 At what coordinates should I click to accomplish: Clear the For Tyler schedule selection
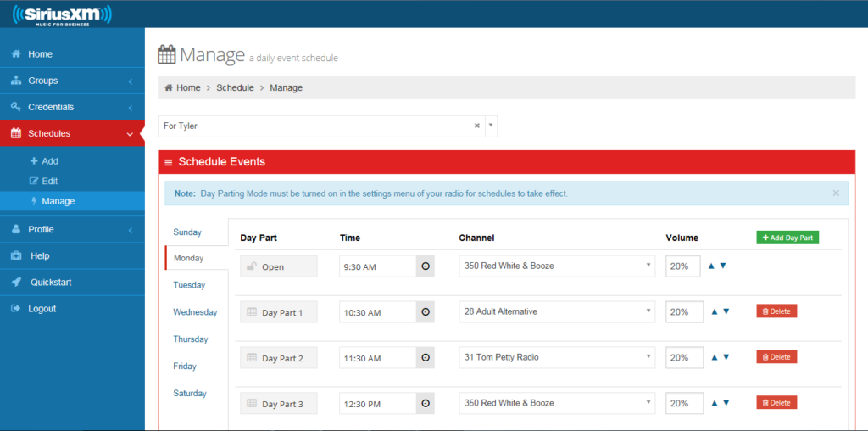[476, 126]
